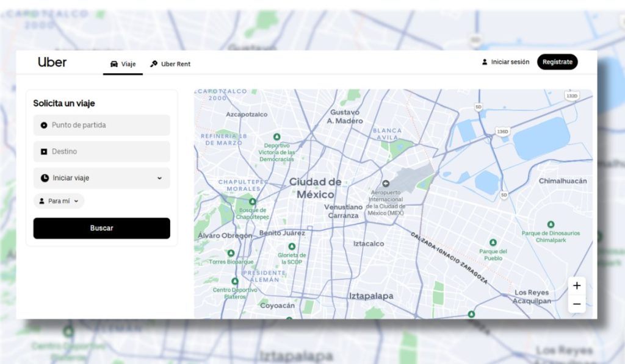
Task: Click the key icon beside Uber Rent
Action: pyautogui.click(x=154, y=64)
